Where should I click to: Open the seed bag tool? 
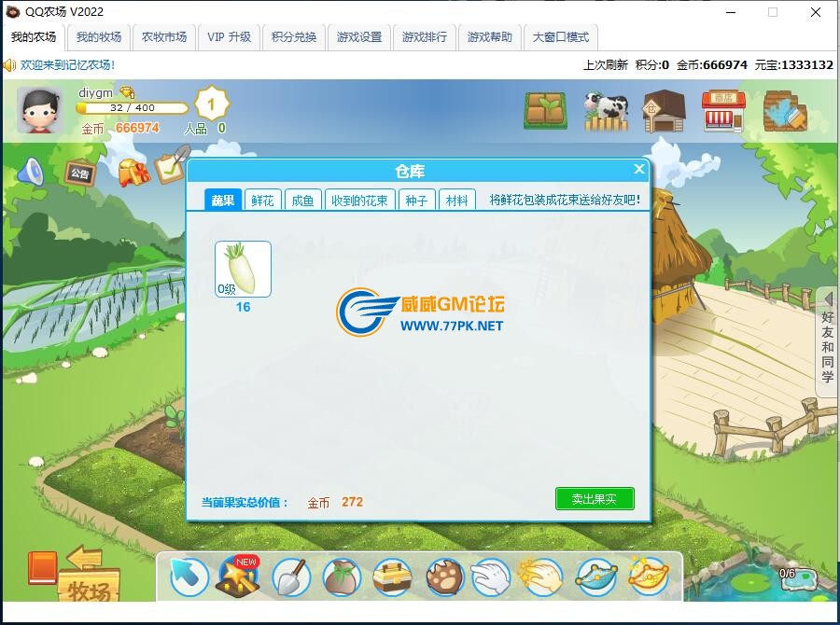point(342,577)
